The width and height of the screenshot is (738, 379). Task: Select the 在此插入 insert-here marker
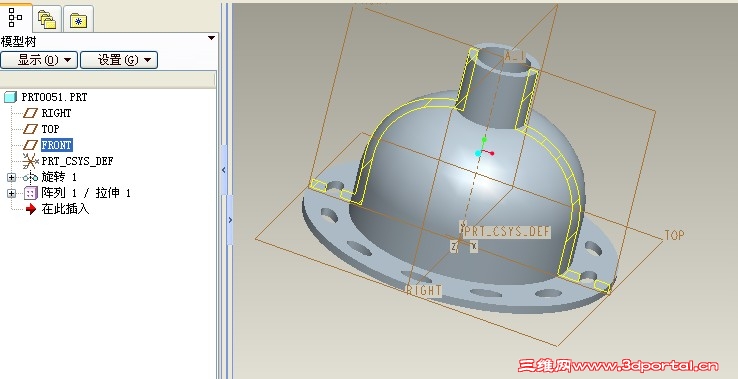[65, 209]
